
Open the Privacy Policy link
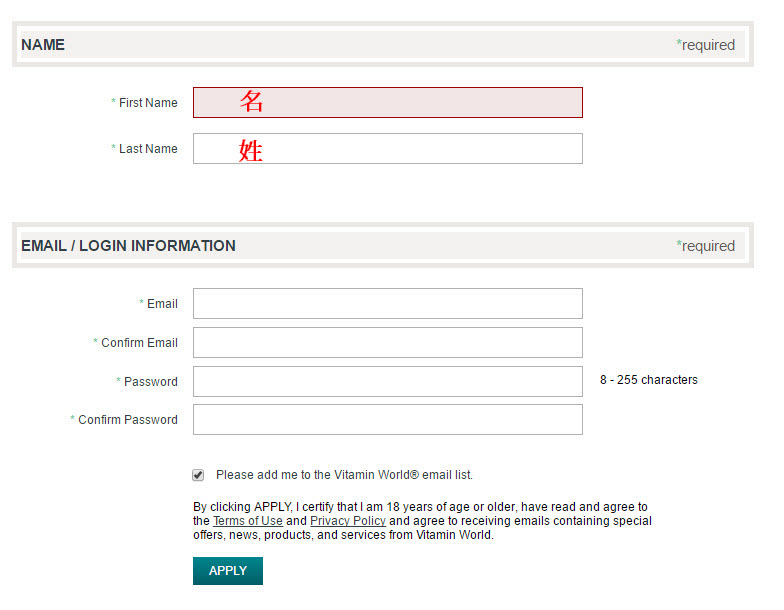(x=348, y=521)
